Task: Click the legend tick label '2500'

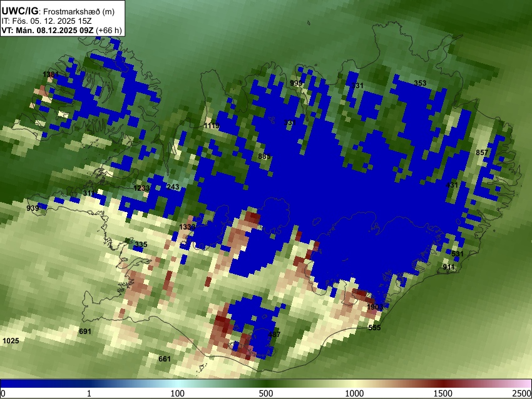Action: pyautogui.click(x=522, y=393)
